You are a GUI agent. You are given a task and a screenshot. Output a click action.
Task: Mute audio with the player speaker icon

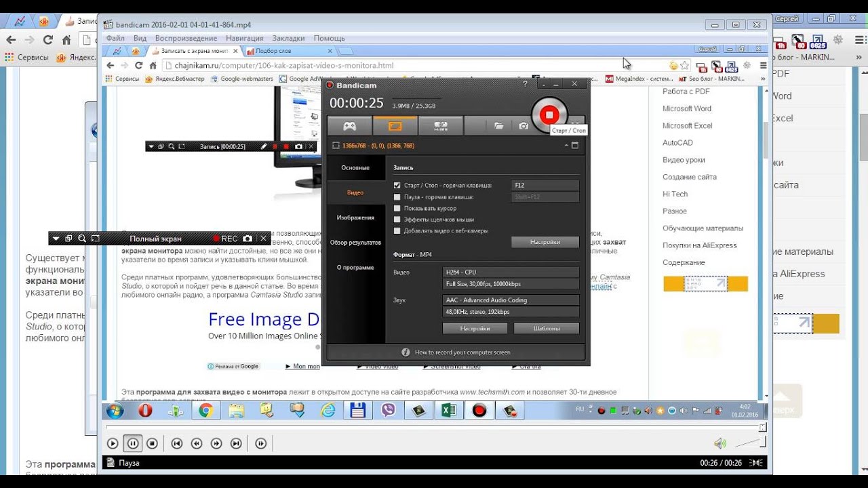coord(719,444)
